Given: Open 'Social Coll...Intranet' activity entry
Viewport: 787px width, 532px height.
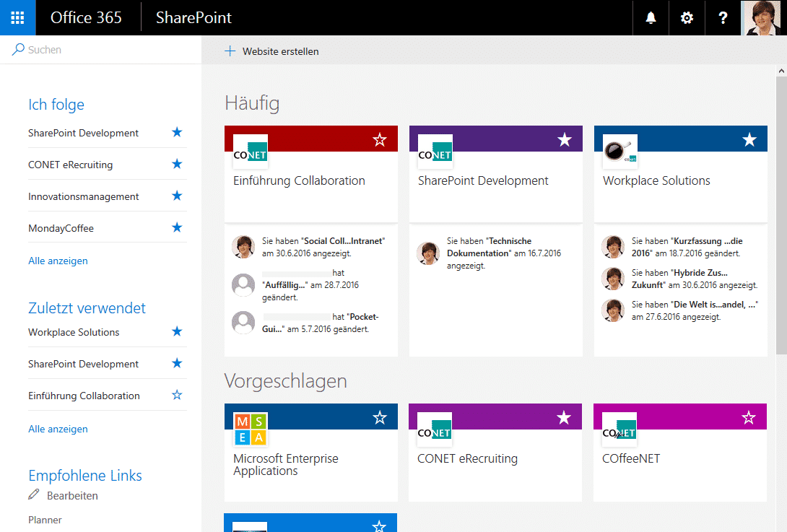Looking at the screenshot, I should coord(323,247).
